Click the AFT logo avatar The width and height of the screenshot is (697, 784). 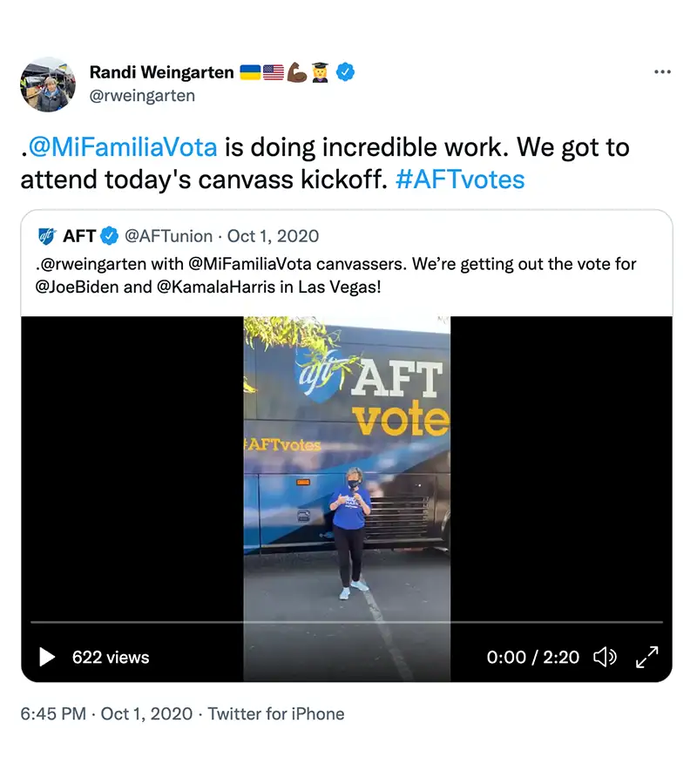tap(47, 236)
